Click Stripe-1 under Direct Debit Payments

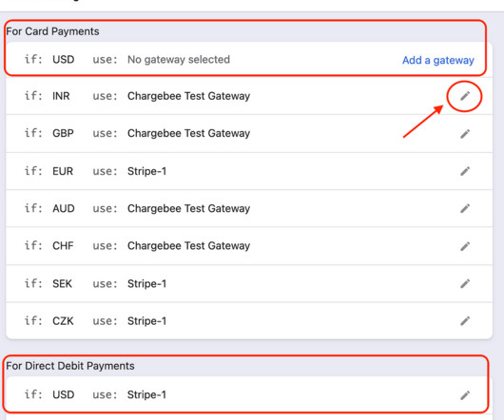pos(146,394)
